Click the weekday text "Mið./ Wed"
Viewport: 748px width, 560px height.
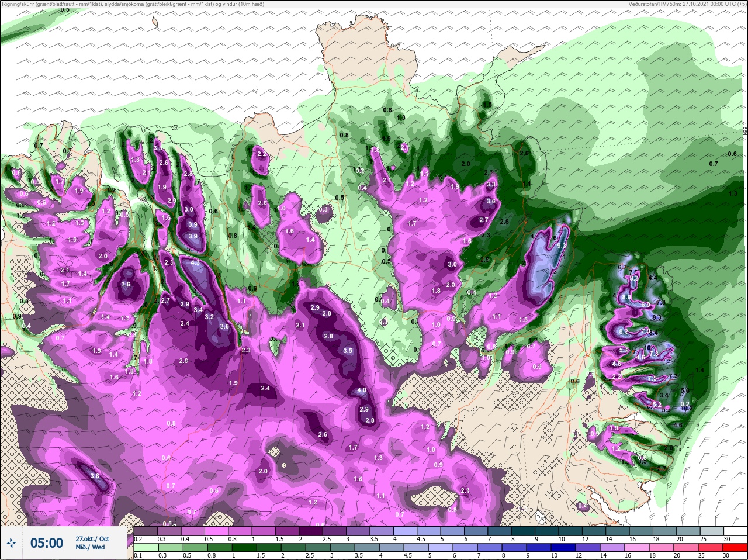[x=90, y=547]
